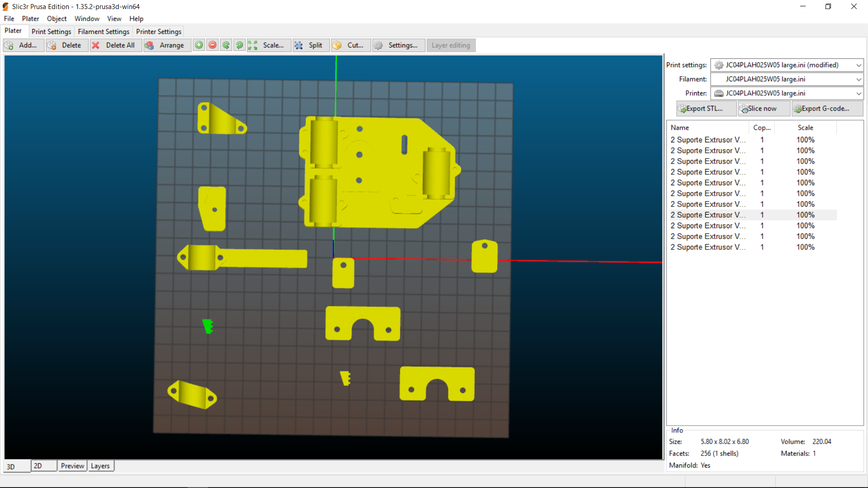Viewport: 868px width, 488px height.
Task: Open the Cut... tool
Action: (351, 45)
